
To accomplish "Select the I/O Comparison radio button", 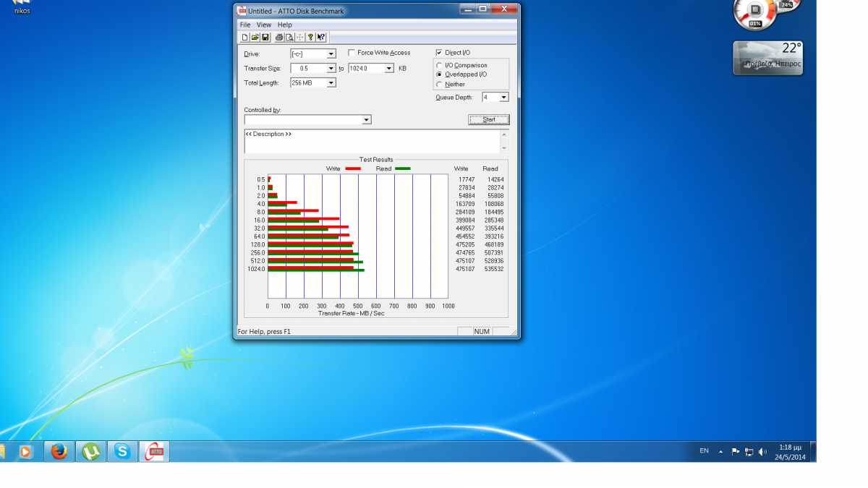I will [439, 65].
